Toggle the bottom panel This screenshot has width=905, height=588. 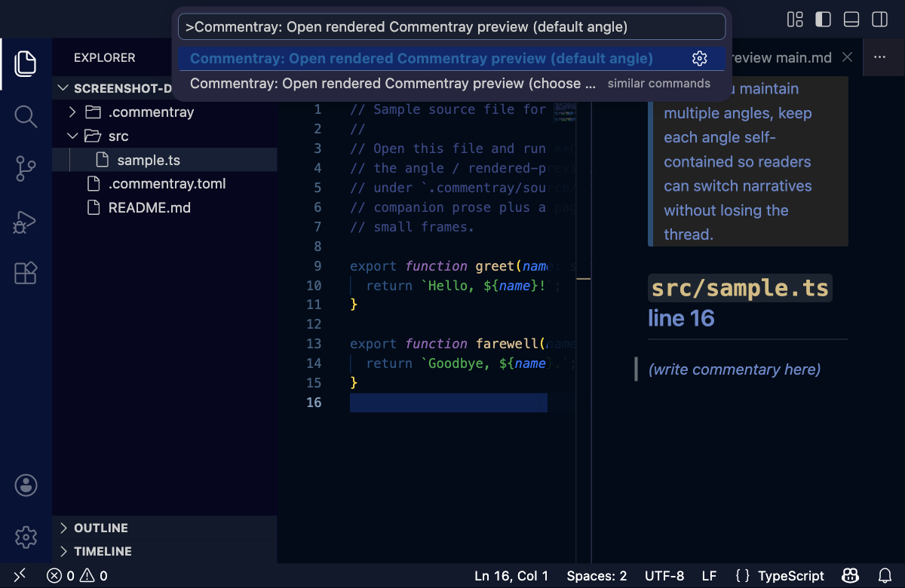click(851, 19)
